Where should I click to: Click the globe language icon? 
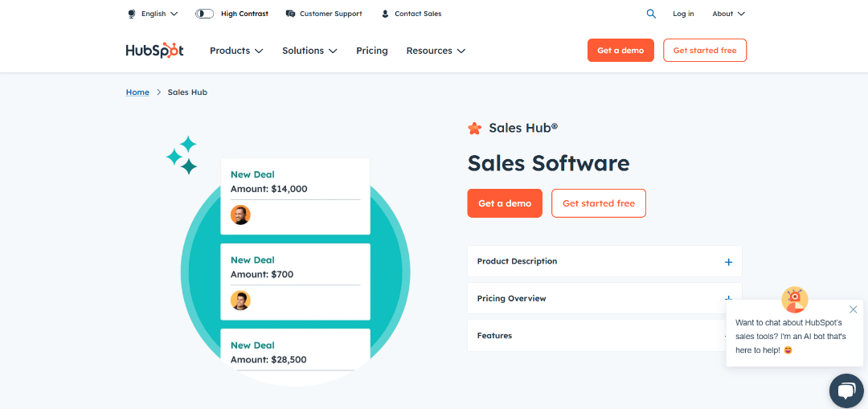tap(132, 14)
